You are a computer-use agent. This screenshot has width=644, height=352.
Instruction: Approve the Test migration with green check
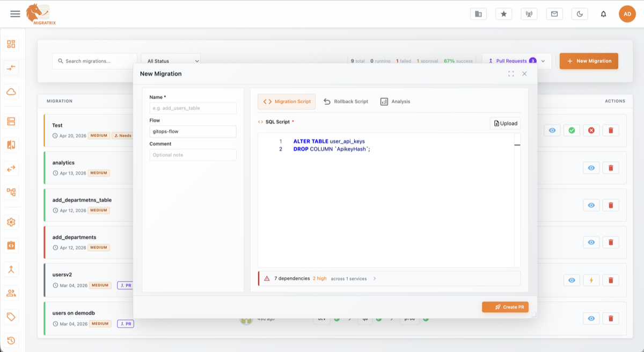coord(572,130)
